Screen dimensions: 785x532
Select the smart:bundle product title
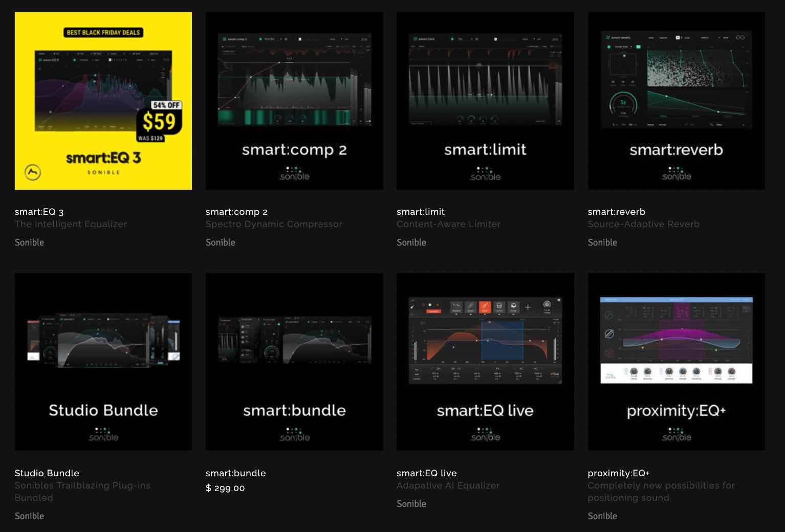pos(235,473)
